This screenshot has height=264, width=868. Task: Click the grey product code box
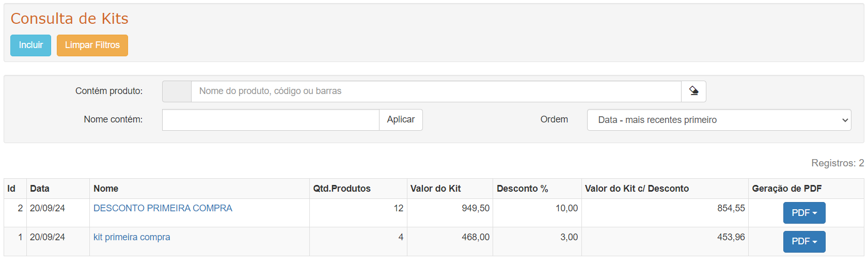(177, 91)
